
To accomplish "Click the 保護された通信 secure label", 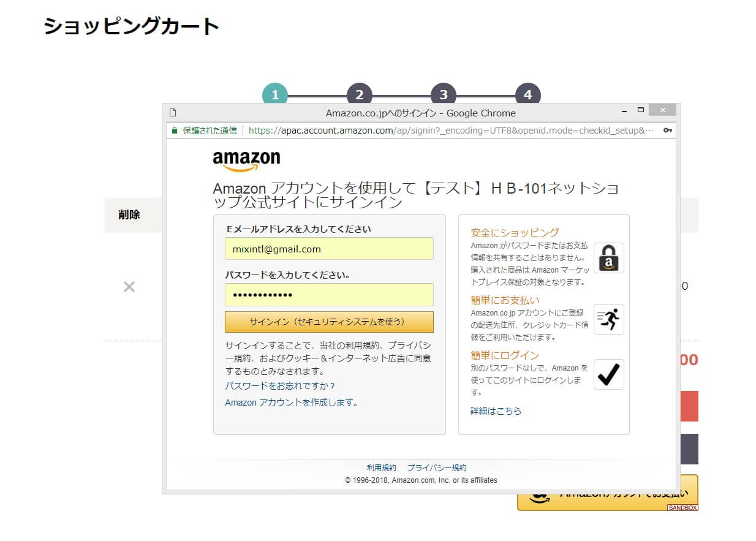I will tap(210, 131).
